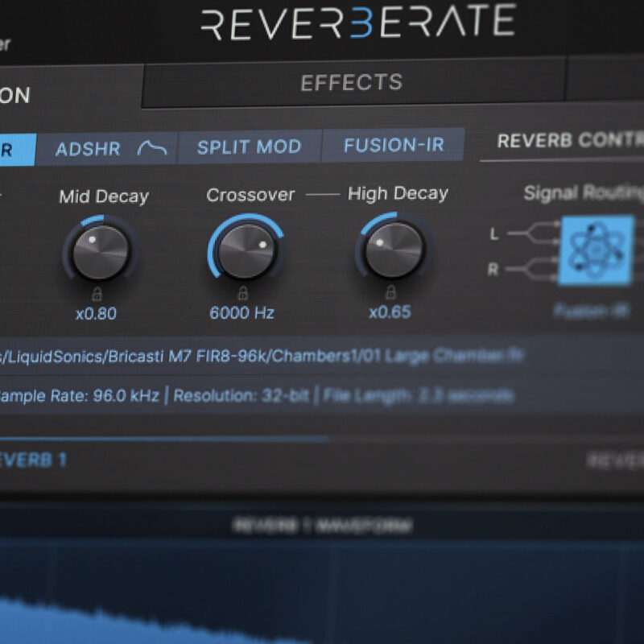Toggle the lock under Crossover knob
644x644 pixels.
click(243, 293)
